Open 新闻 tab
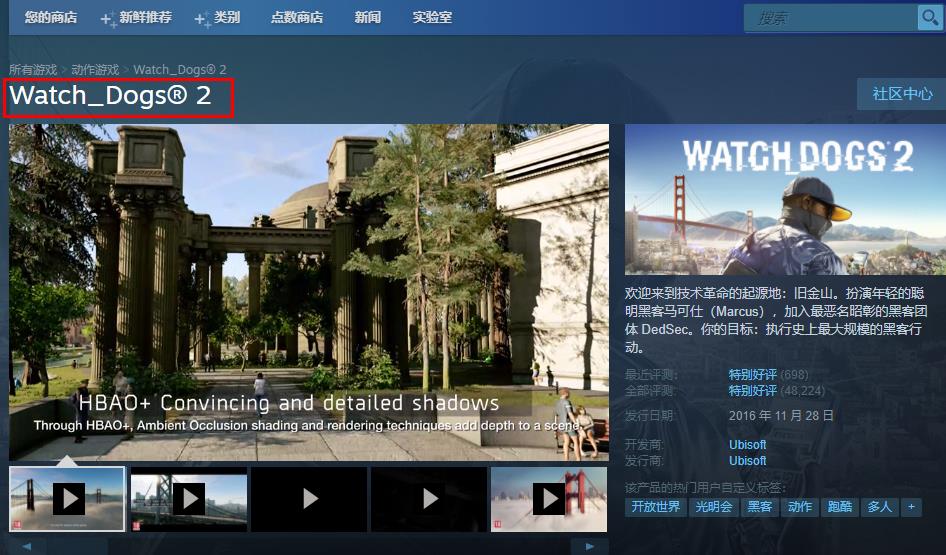This screenshot has height=555, width=946. pyautogui.click(x=368, y=17)
